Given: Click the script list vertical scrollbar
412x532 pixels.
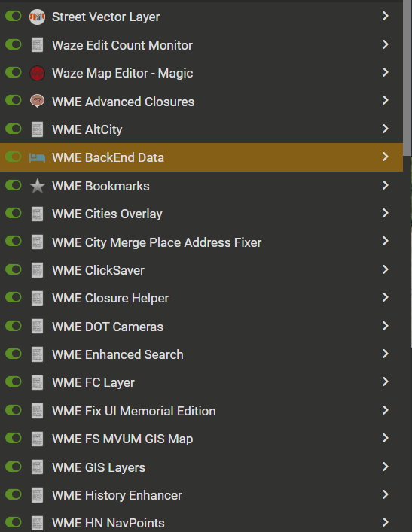Looking at the screenshot, I should [407, 78].
